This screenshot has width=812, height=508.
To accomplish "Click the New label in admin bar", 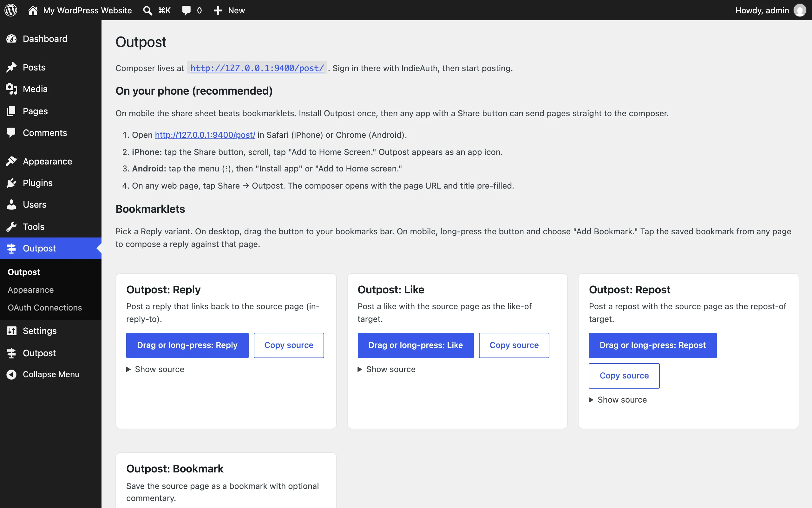I will pyautogui.click(x=237, y=10).
